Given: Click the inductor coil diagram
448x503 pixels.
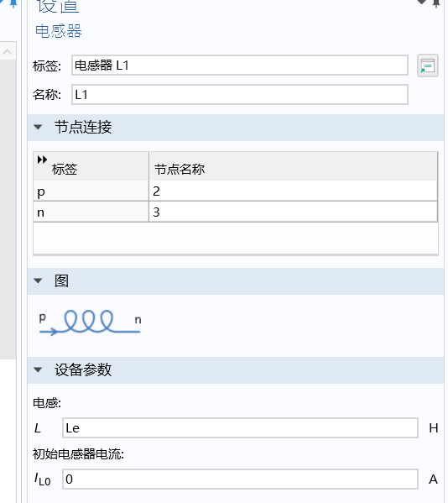Looking at the screenshot, I should 90,322.
